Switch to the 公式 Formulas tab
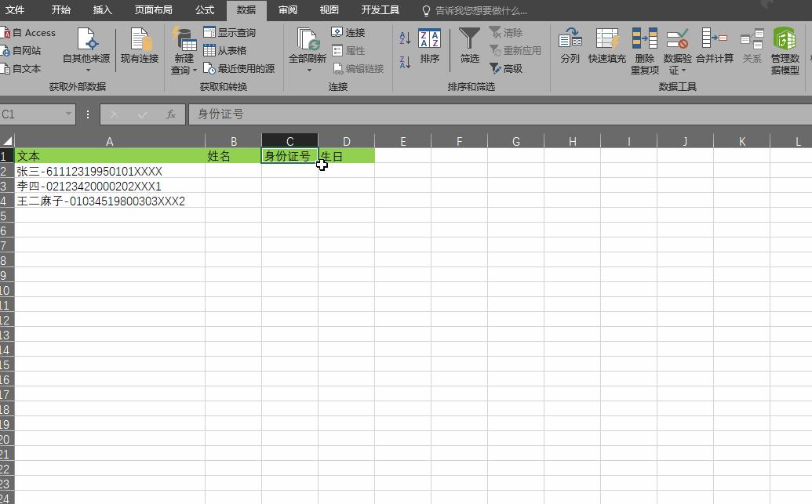This screenshot has height=504, width=812. click(205, 10)
